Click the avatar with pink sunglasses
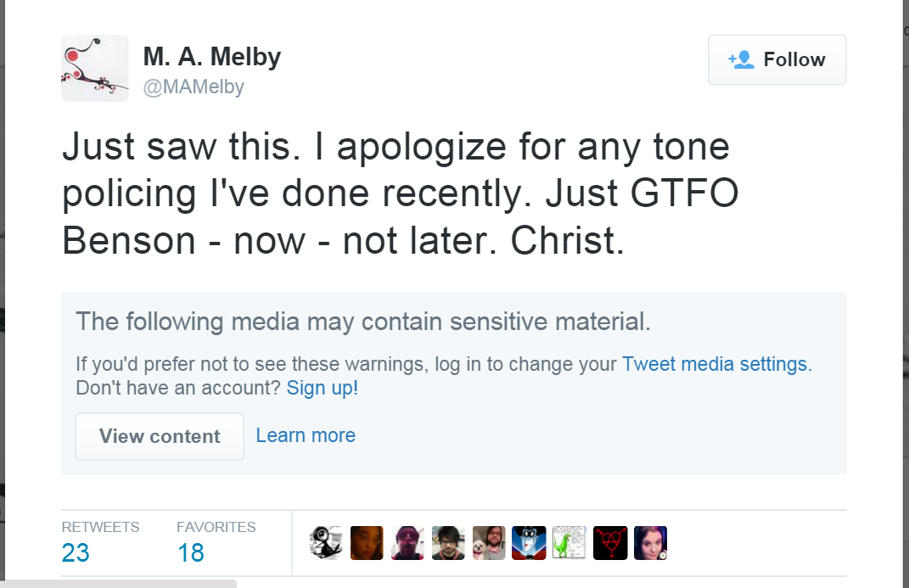 (x=407, y=543)
